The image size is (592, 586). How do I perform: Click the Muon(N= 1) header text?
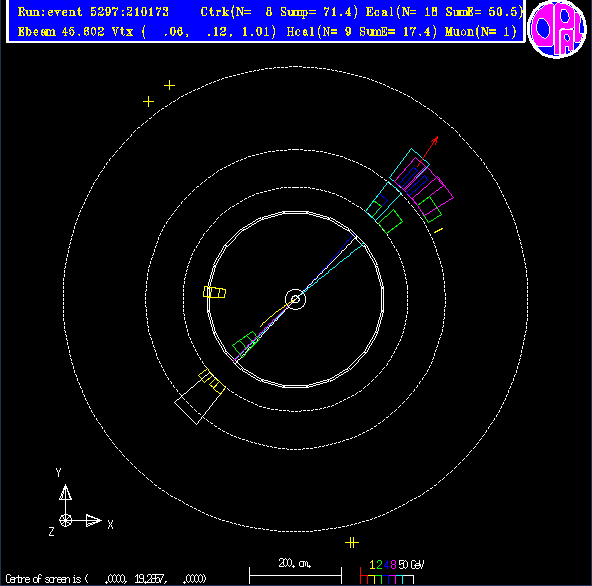click(481, 32)
